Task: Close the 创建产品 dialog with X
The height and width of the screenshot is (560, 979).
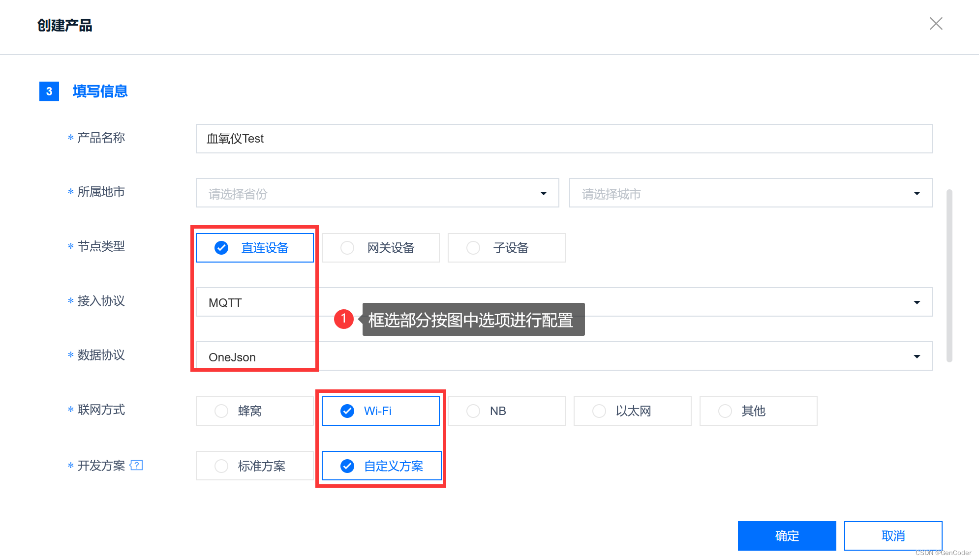Action: click(x=936, y=24)
